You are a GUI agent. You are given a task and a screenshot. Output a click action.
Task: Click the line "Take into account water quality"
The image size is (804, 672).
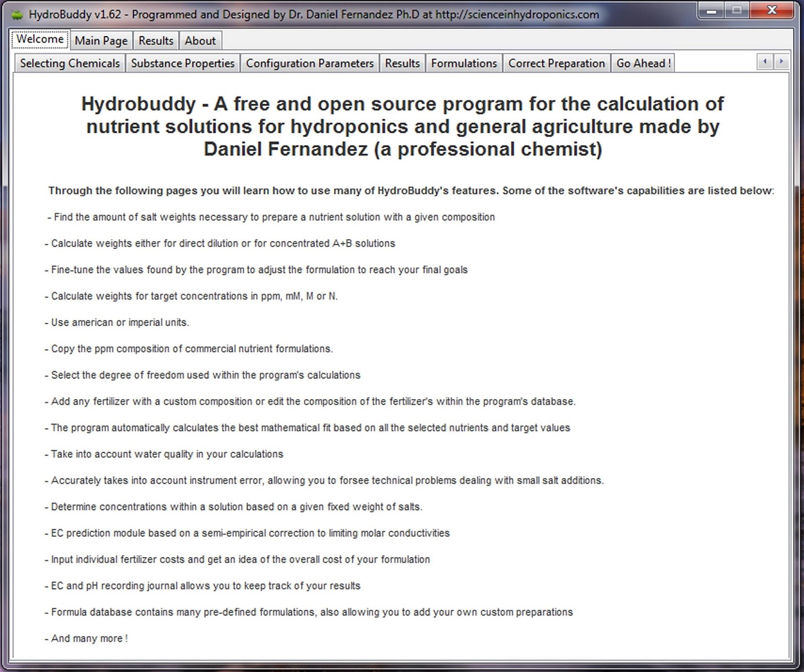click(164, 454)
